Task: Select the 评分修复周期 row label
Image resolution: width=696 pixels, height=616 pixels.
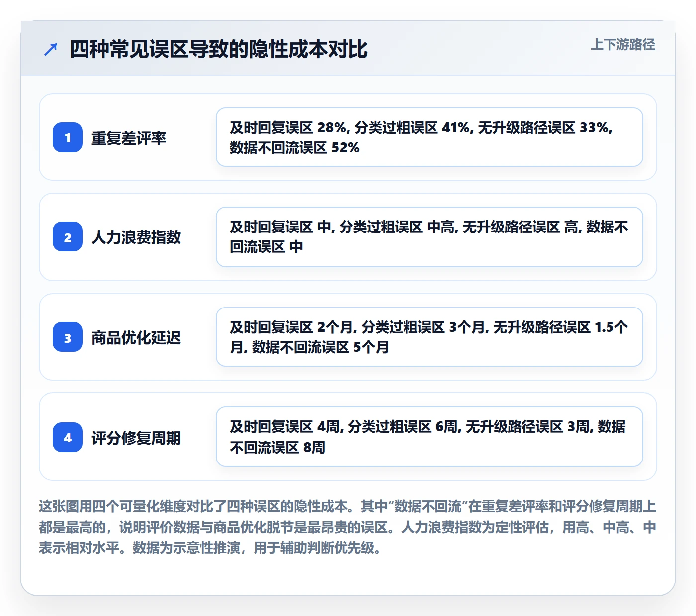Action: pyautogui.click(x=136, y=438)
